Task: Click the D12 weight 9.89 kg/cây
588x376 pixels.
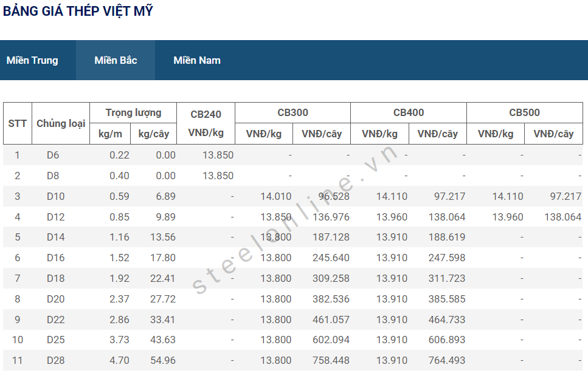Action: 166,217
